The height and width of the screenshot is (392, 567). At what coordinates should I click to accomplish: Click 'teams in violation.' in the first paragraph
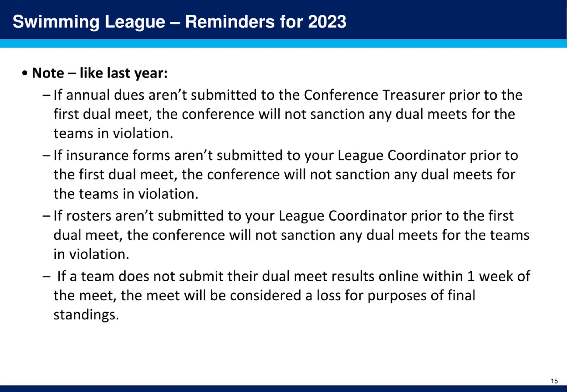point(113,133)
